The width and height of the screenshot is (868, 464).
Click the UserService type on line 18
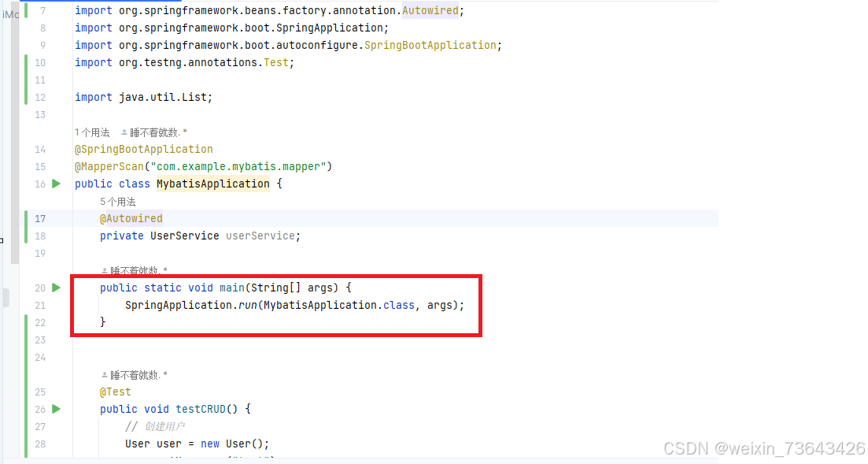pos(185,236)
